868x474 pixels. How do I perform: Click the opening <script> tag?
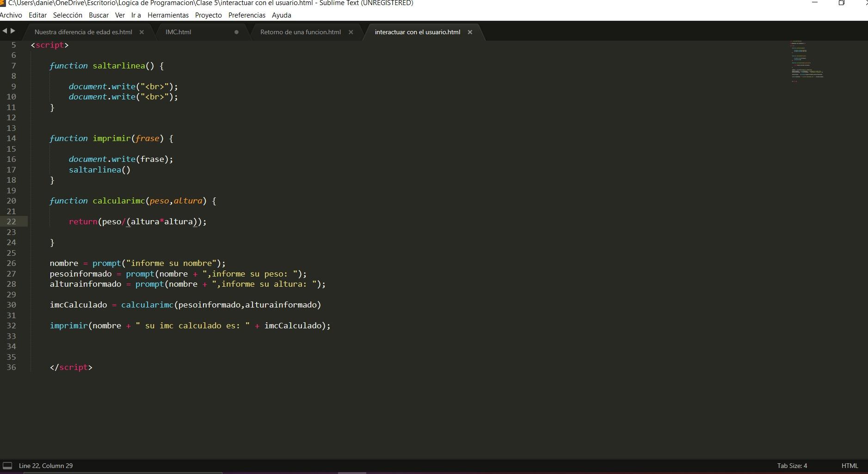[x=50, y=45]
